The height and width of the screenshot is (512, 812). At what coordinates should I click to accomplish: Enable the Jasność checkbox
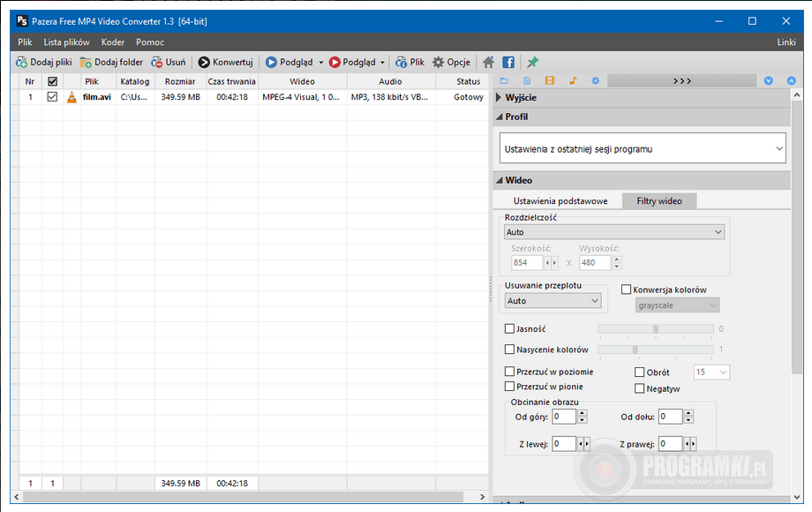[509, 328]
